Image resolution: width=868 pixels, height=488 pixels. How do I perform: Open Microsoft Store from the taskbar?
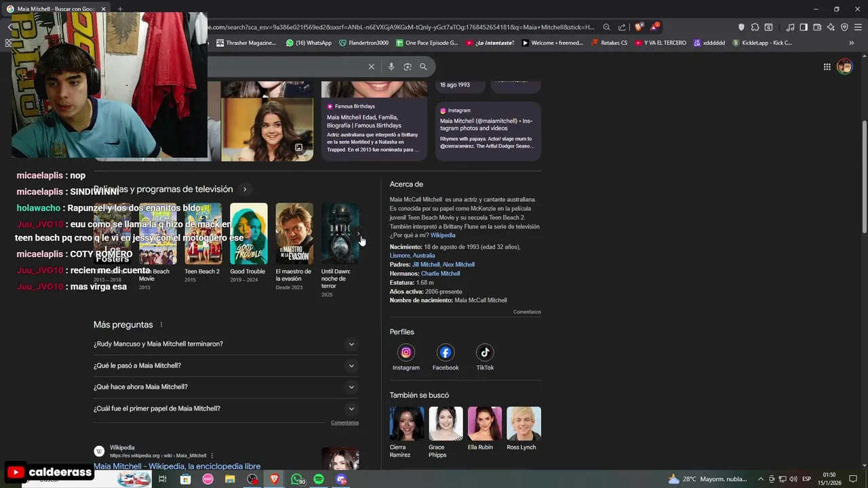(185, 479)
